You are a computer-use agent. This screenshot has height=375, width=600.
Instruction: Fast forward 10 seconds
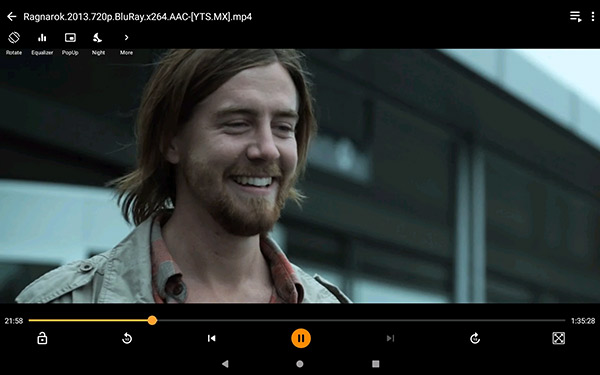[475, 338]
